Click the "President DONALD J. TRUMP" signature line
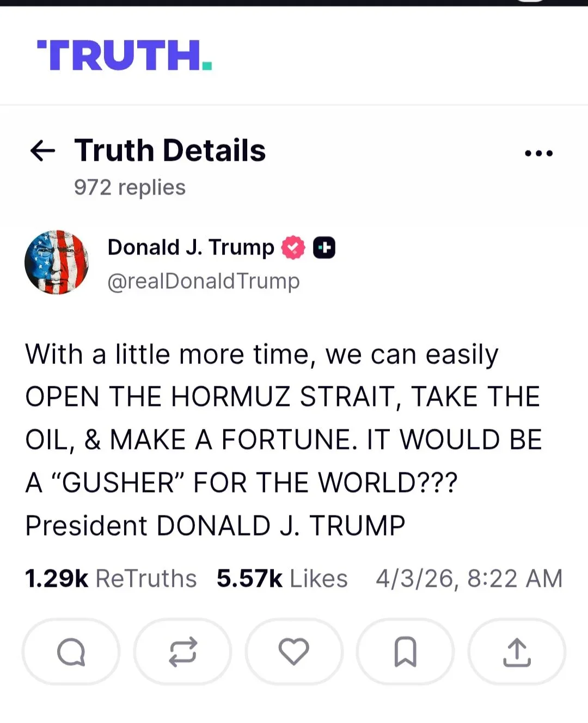 coord(215,526)
